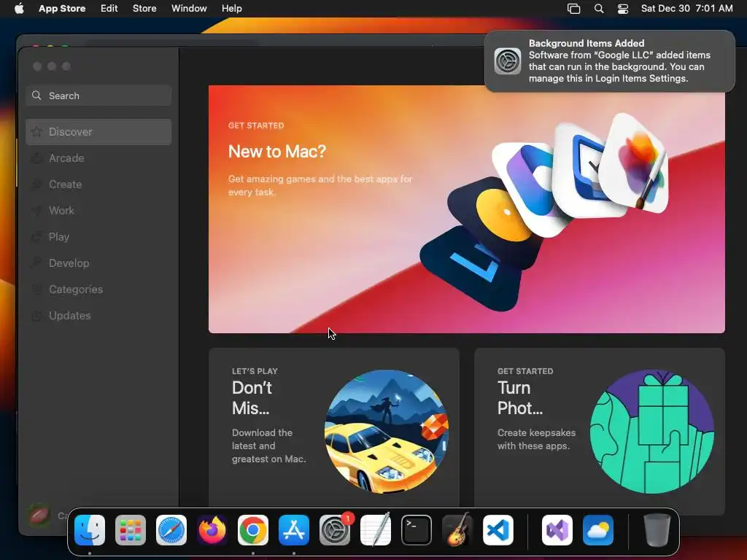Open Terminal from the Dock
The width and height of the screenshot is (747, 560).
click(417, 530)
